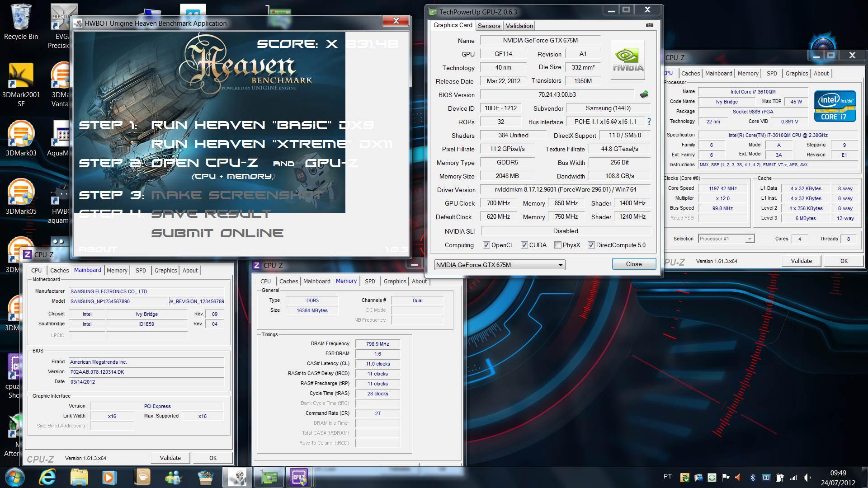The width and height of the screenshot is (868, 488).
Task: Click RUN HEAVEN "BASIC" DX9 option
Action: click(262, 125)
